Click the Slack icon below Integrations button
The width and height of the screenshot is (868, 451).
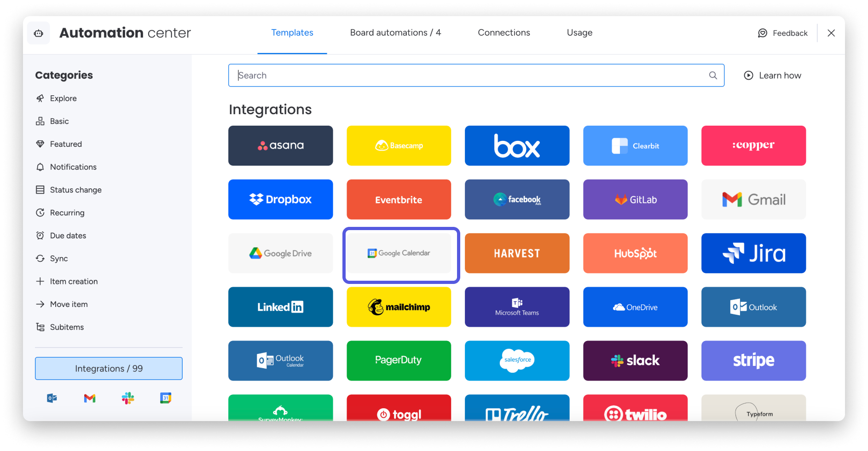click(128, 398)
